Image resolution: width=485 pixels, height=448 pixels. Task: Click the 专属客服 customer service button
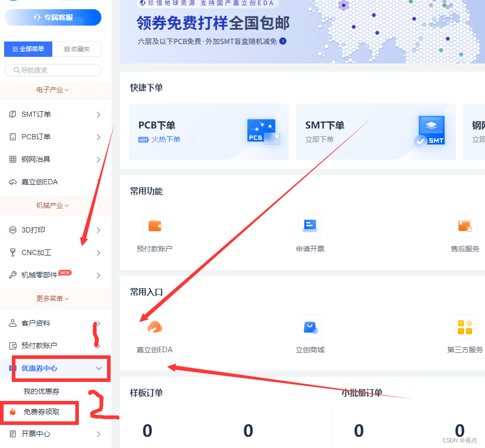pos(53,17)
